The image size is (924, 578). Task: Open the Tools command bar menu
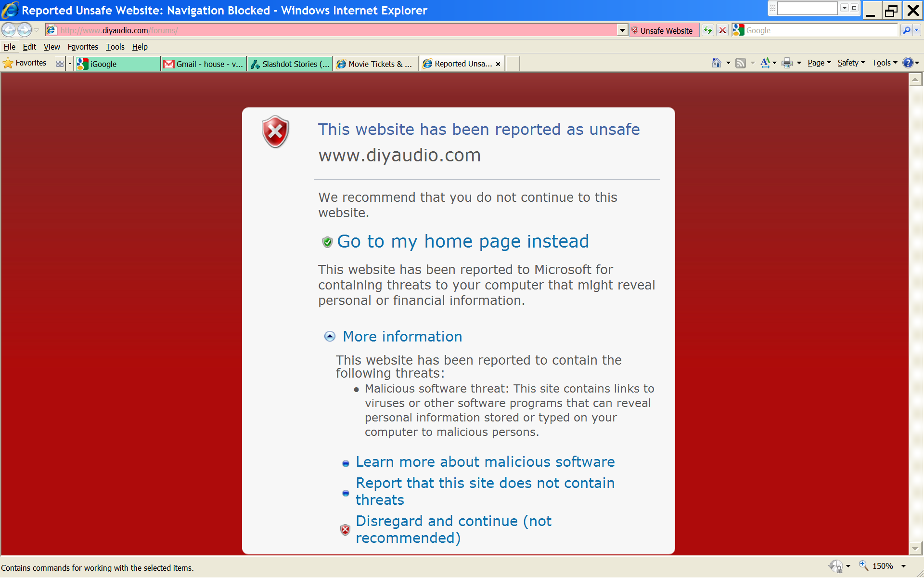[x=885, y=63]
